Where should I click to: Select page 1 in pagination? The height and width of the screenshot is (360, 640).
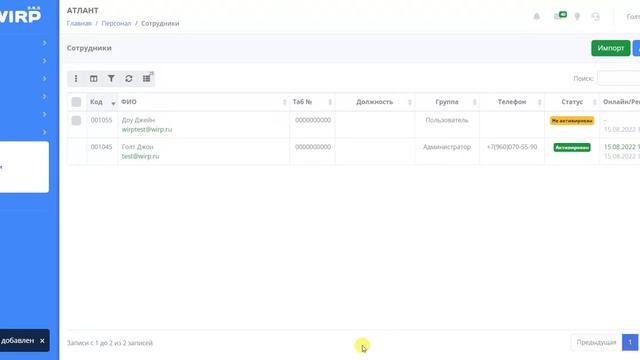point(630,342)
